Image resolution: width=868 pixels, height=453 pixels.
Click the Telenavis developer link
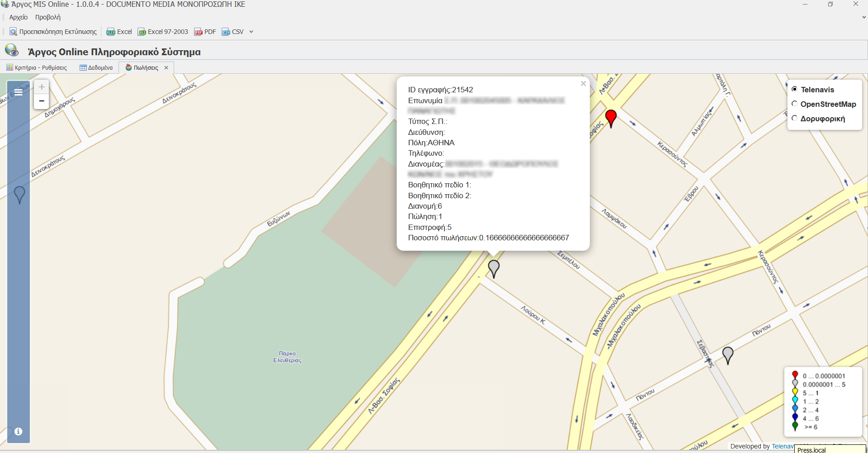pyautogui.click(x=783, y=446)
